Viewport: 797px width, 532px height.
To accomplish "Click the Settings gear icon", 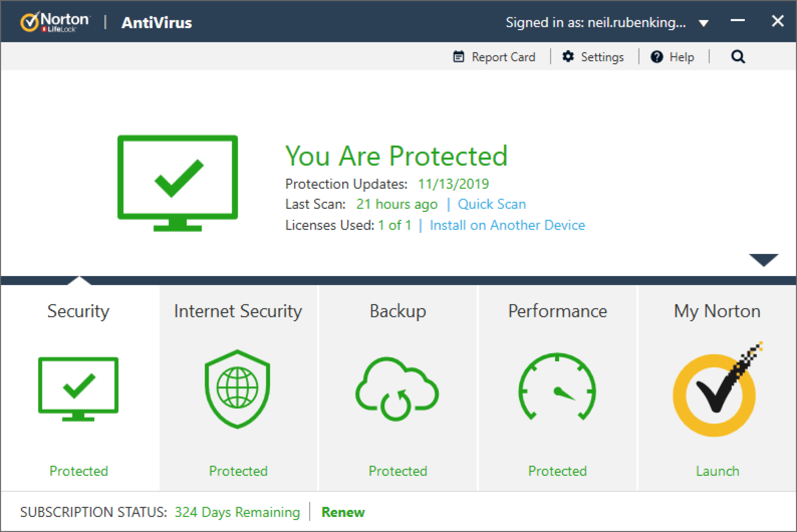I will (568, 57).
